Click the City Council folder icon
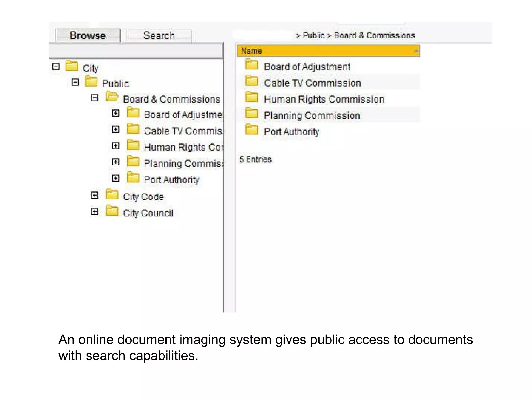 coord(112,210)
